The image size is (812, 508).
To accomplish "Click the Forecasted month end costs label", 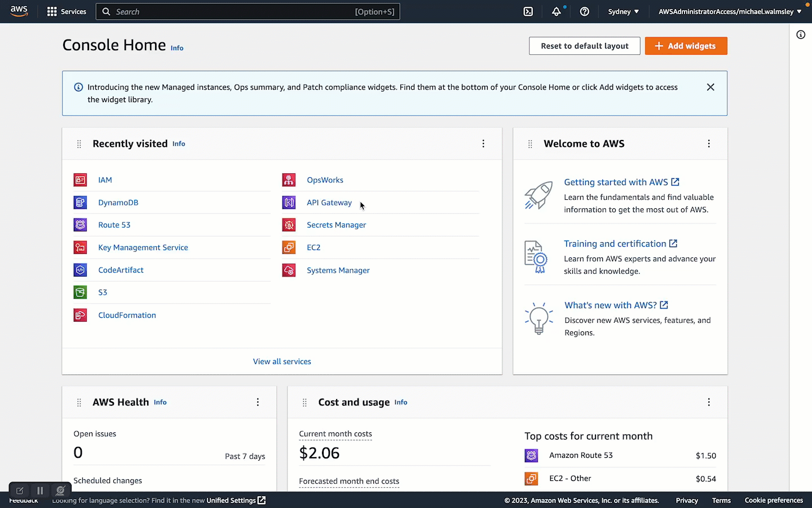I will pos(349,481).
